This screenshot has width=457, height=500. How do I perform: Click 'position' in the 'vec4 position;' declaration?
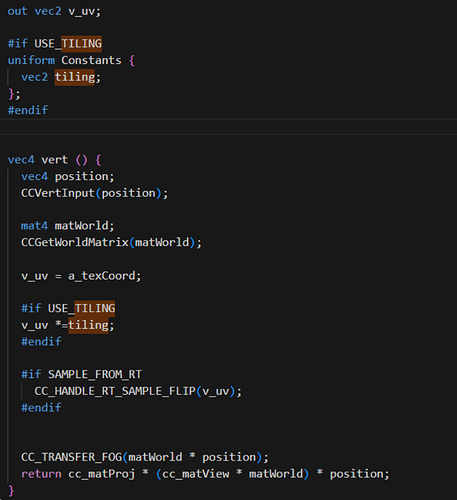(82, 176)
